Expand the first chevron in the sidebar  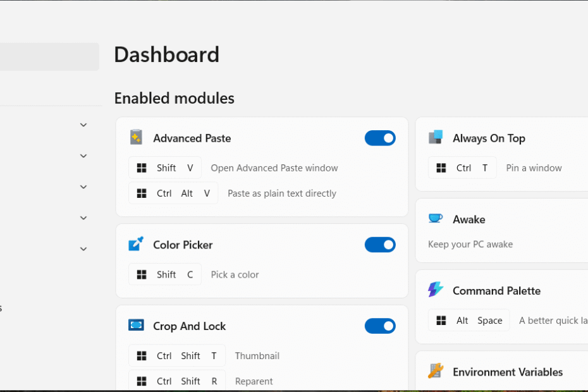click(x=83, y=125)
